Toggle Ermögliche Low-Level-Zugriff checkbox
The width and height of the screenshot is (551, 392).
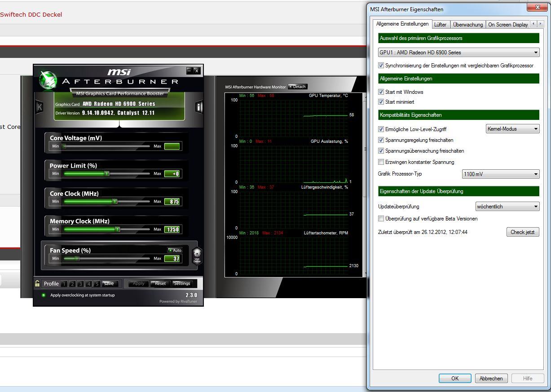click(381, 129)
